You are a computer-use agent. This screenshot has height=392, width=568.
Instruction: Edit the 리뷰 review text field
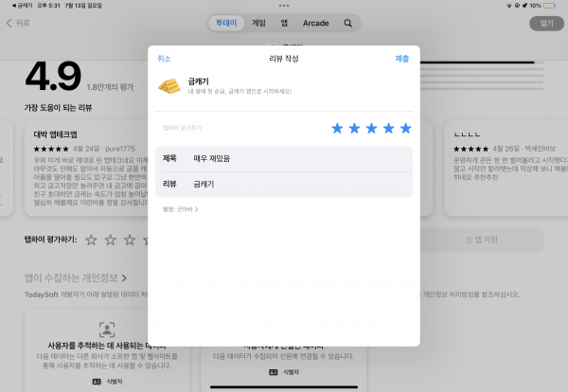[x=284, y=185]
